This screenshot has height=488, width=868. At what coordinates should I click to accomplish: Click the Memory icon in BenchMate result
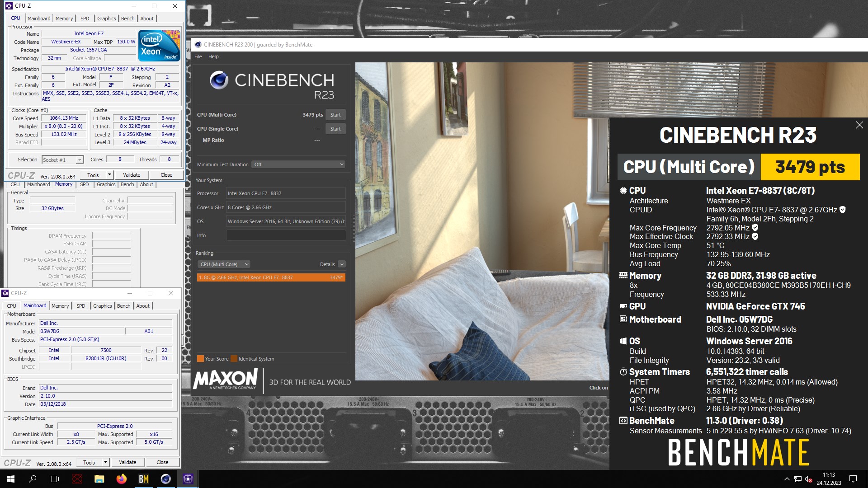(x=623, y=275)
